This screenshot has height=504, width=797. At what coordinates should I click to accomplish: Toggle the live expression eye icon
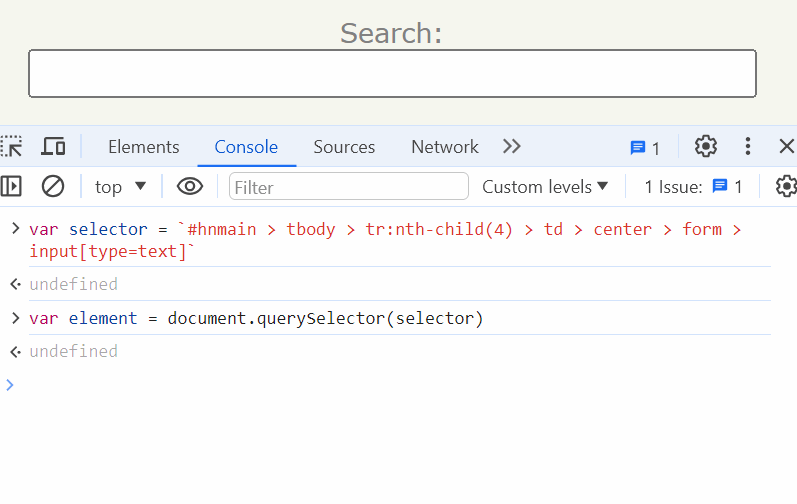tap(190, 186)
